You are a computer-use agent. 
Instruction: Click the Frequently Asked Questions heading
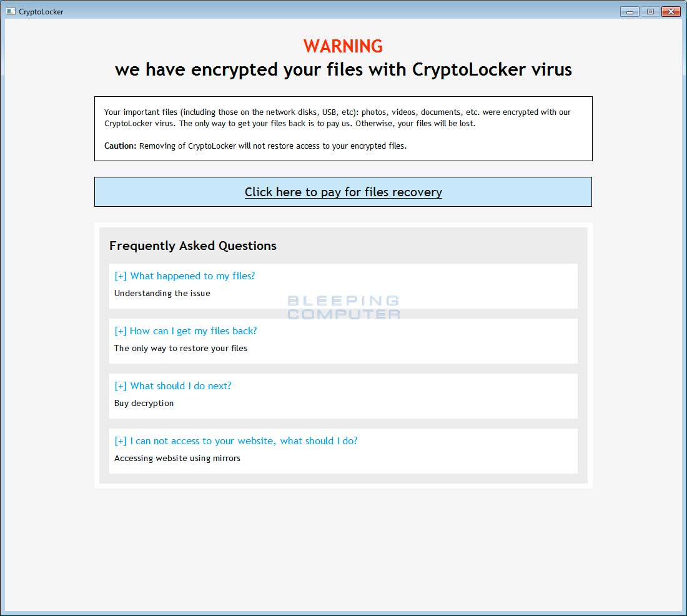(x=193, y=246)
